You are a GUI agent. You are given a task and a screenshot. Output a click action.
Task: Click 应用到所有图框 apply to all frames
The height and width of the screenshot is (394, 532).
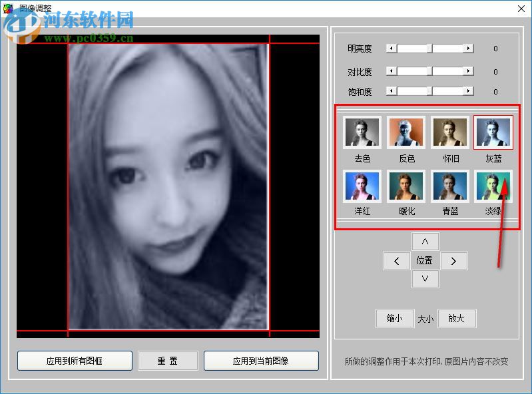point(75,361)
